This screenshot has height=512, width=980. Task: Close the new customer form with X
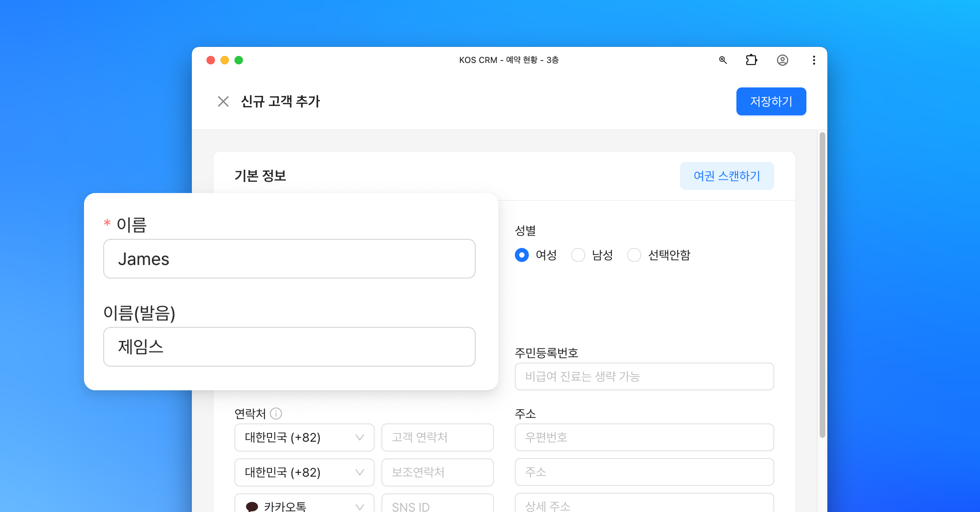(223, 101)
